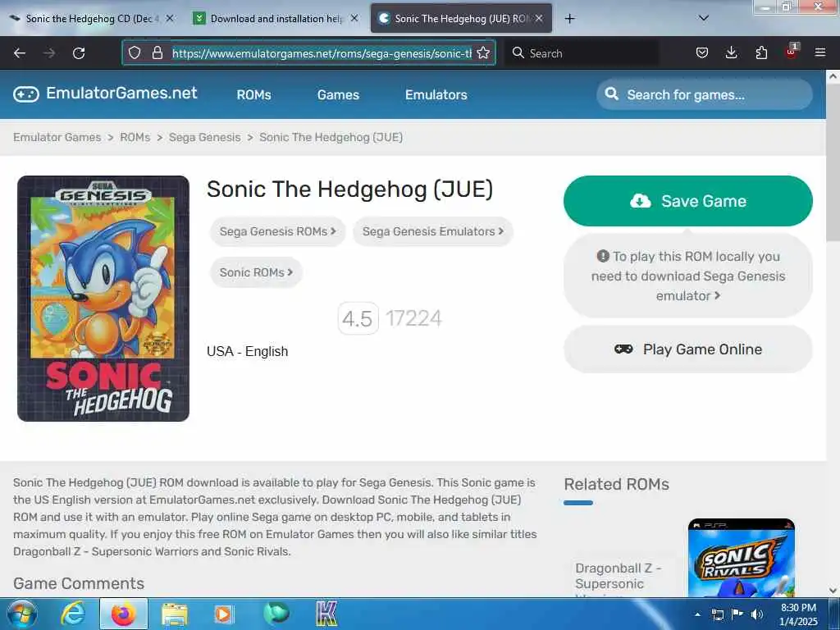Switch to Download and installation help tab
This screenshot has width=840, height=630.
click(276, 19)
